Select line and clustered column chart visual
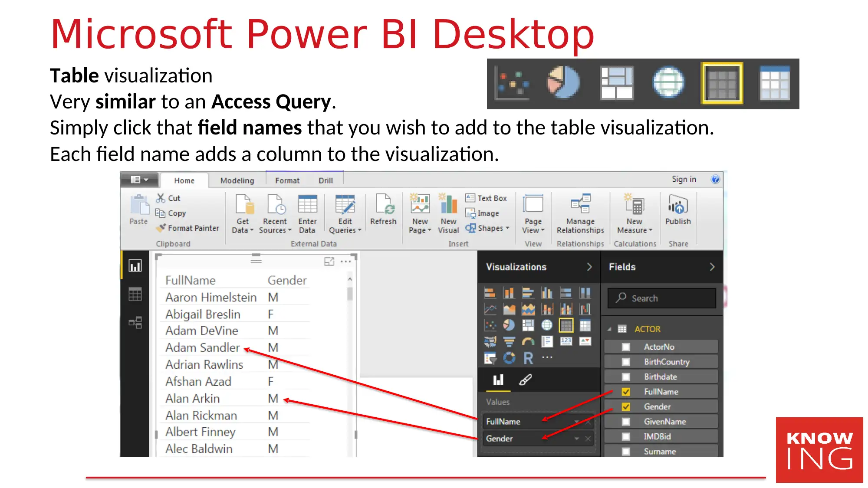This screenshot has width=868, height=488. (x=566, y=309)
